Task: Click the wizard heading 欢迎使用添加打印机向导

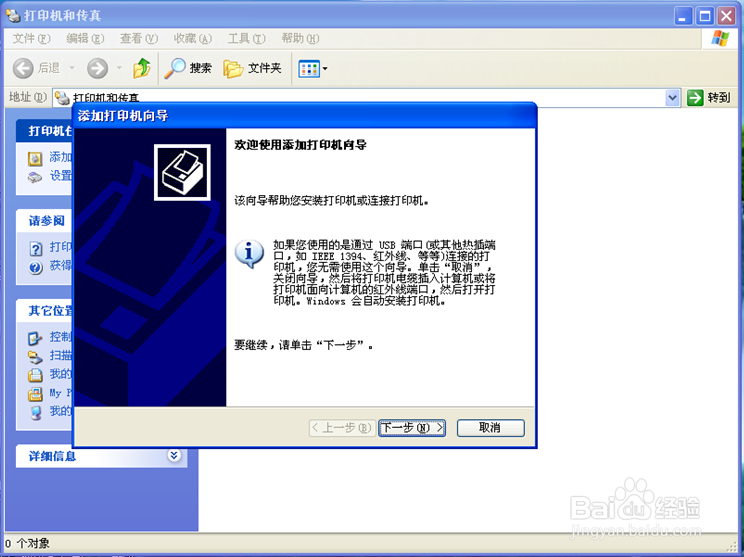Action: (x=300, y=145)
